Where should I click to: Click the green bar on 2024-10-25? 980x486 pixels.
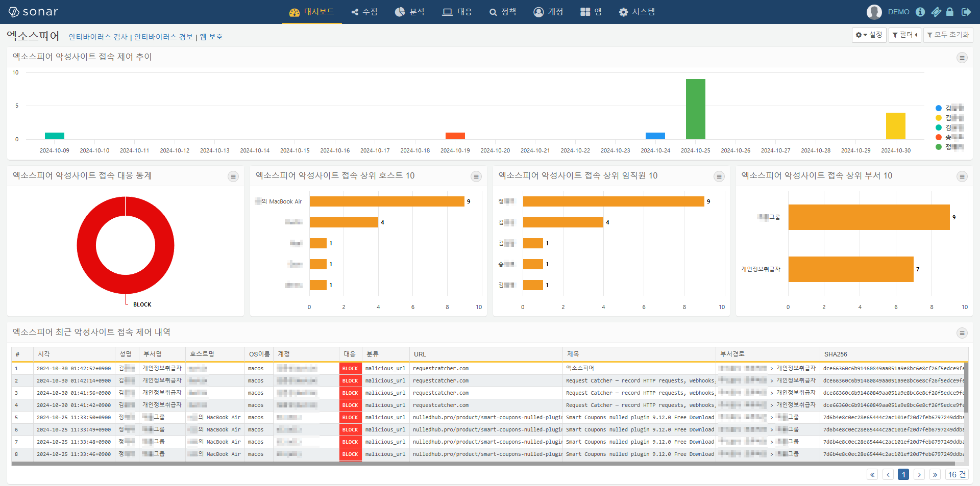[x=695, y=109]
